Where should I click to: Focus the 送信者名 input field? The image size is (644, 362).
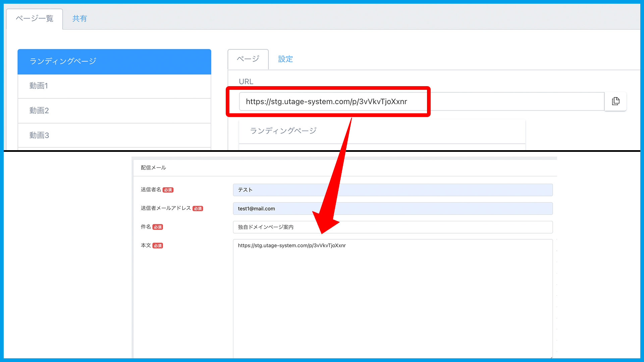pyautogui.click(x=392, y=190)
